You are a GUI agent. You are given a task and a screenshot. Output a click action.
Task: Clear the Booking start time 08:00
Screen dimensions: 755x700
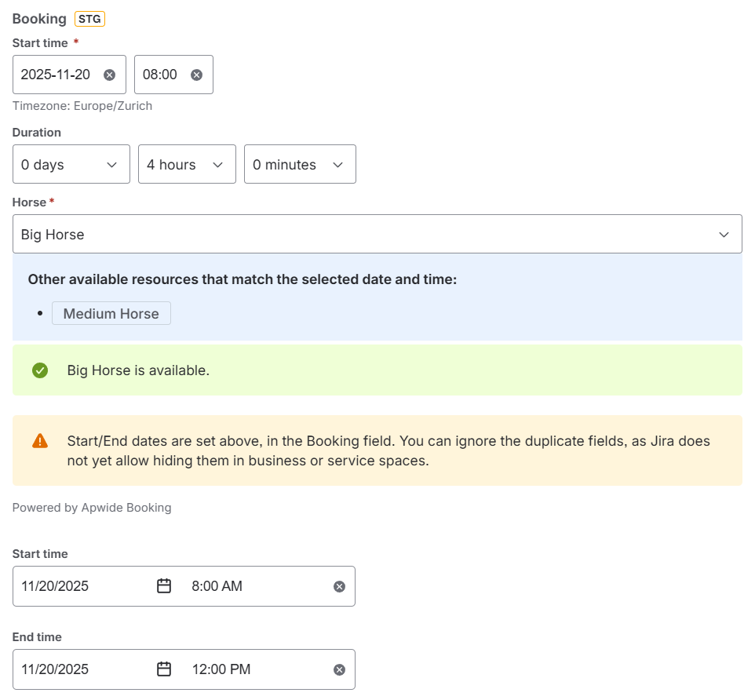(x=197, y=75)
